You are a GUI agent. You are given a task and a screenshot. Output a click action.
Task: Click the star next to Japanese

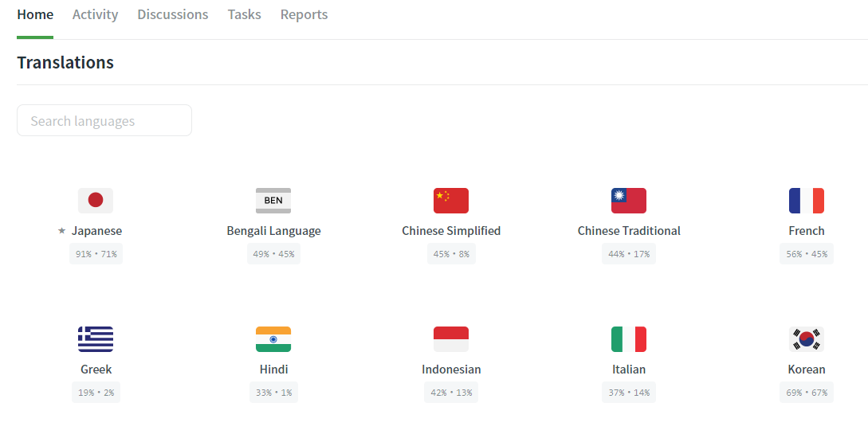pyautogui.click(x=62, y=231)
